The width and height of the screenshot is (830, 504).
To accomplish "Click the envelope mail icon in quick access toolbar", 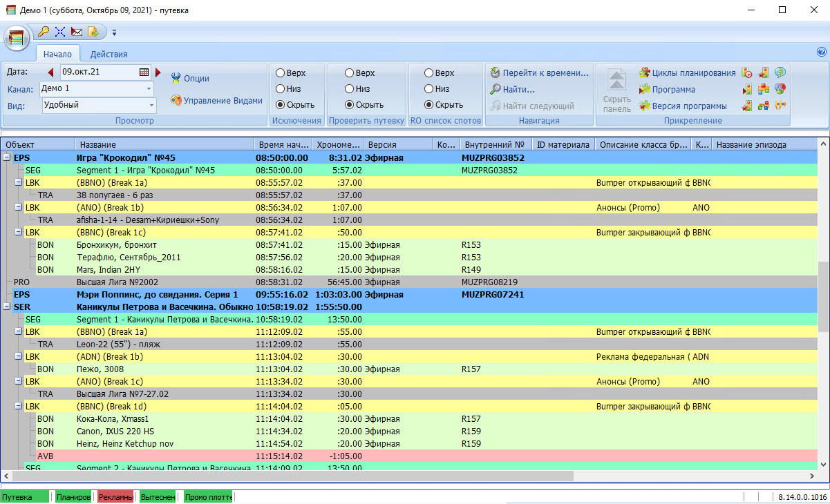I will [76, 32].
